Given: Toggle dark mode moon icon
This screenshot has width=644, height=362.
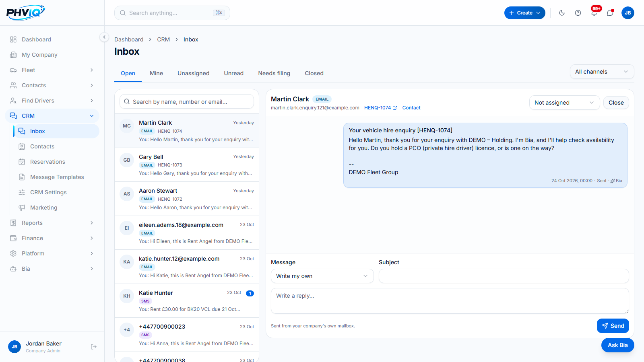Looking at the screenshot, I should (562, 13).
